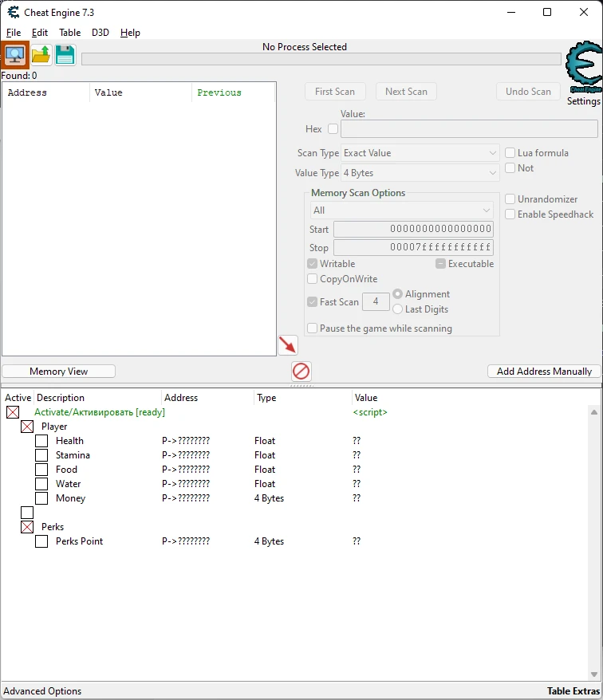Activate the Water entry checkbox
Viewport: 603px width, 700px height.
[x=41, y=483]
